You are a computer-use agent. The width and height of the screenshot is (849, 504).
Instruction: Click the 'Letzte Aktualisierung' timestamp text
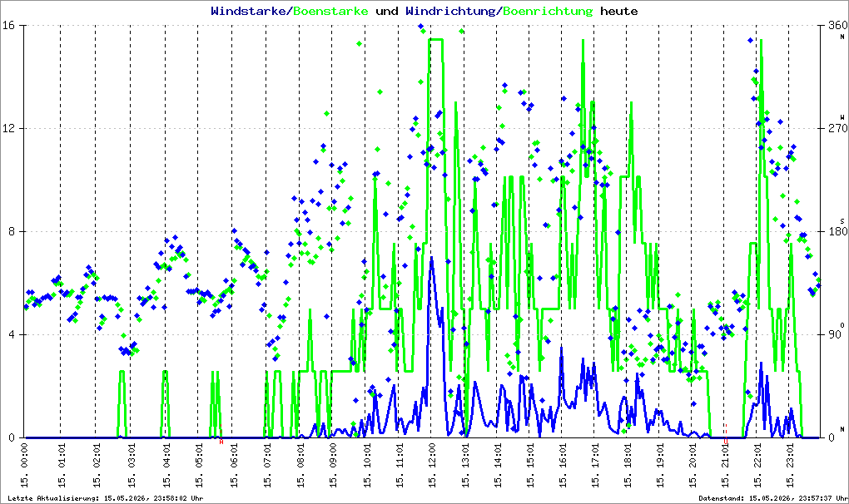[x=106, y=498]
